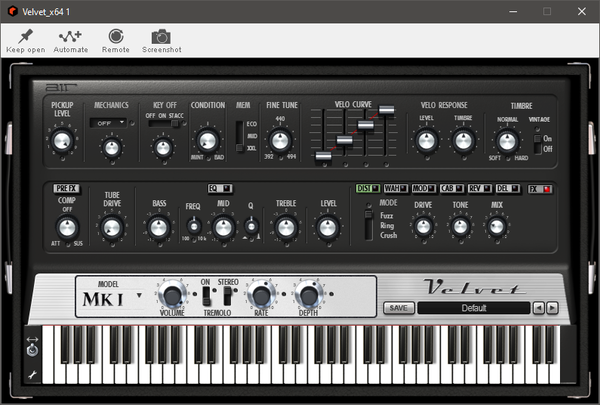The image size is (600, 405).
Task: Load the previous preset with left arrow
Action: 539,308
